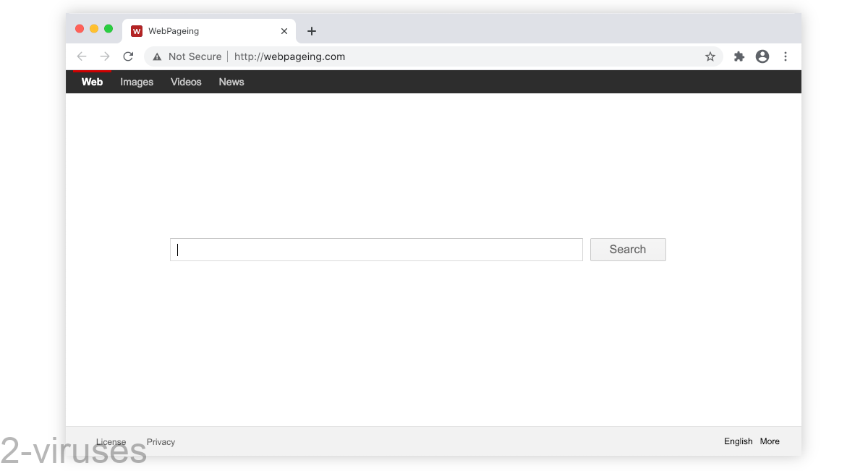This screenshot has width=868, height=471.
Task: Click the browser forward arrow
Action: 105,56
